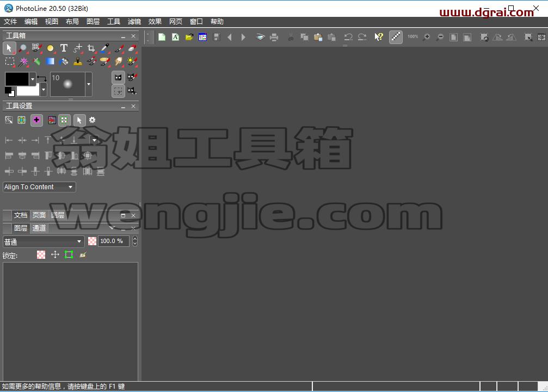548x392 pixels.
Task: Expand the background color dropdown arrow
Action: [x=44, y=89]
